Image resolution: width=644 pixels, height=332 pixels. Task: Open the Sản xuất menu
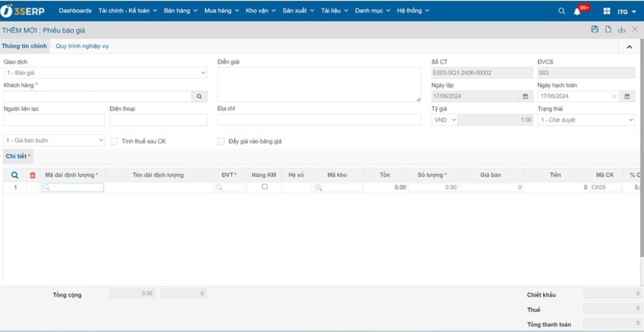pyautogui.click(x=298, y=11)
